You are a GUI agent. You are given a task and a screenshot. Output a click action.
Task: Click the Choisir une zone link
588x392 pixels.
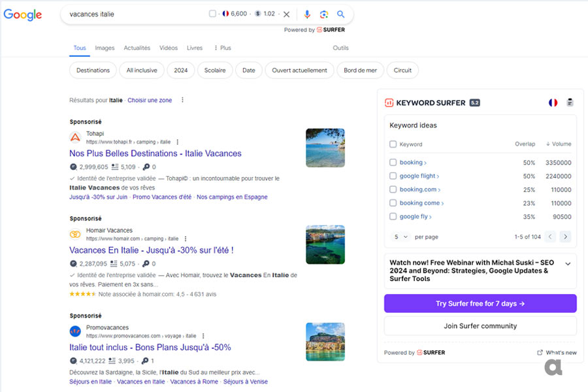[150, 100]
